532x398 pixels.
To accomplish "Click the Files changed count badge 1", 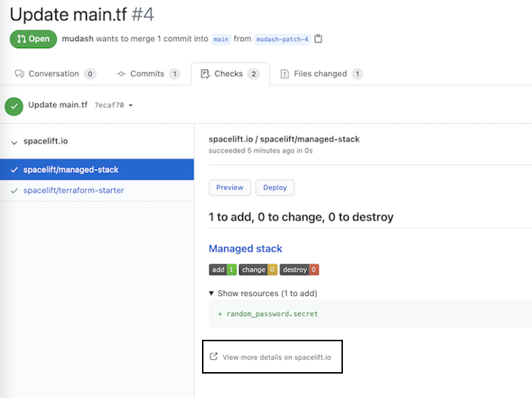I will coord(357,74).
